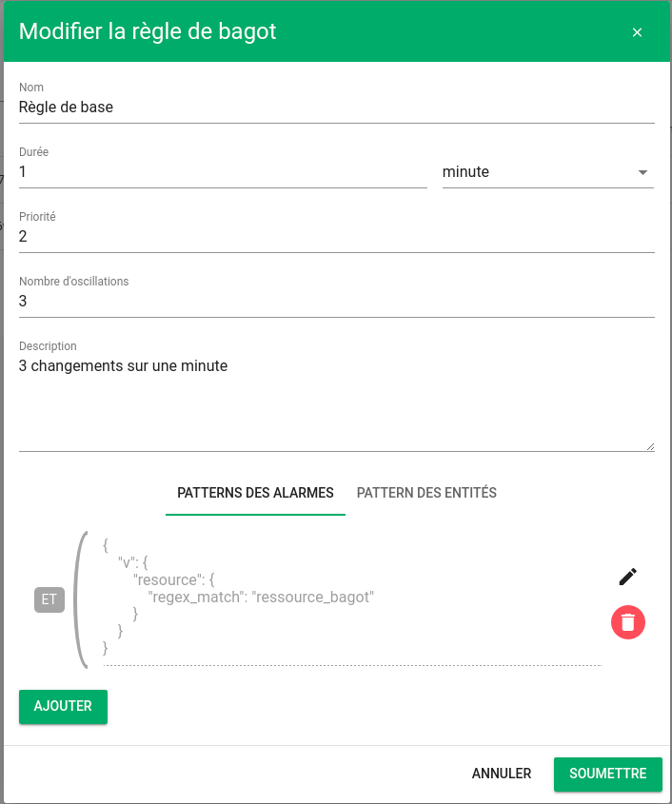
Task: Close the Modifier la règle de bagot dialog
Action: (637, 32)
